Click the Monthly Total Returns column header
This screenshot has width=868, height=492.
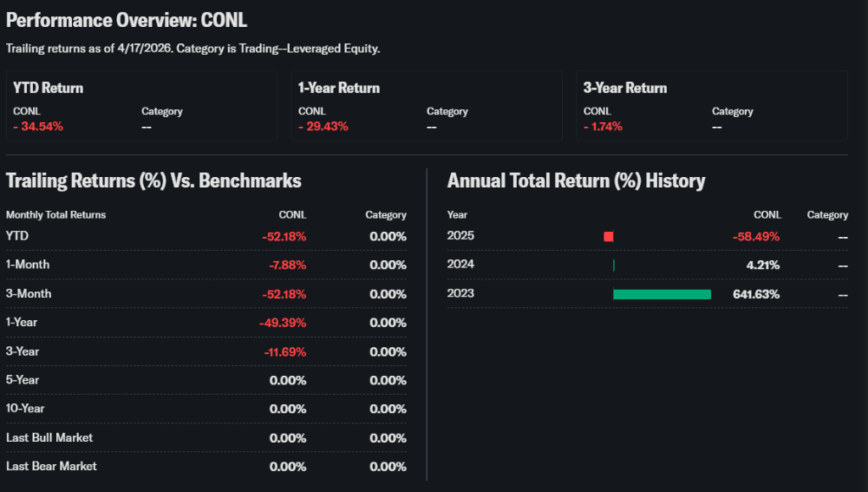[56, 215]
